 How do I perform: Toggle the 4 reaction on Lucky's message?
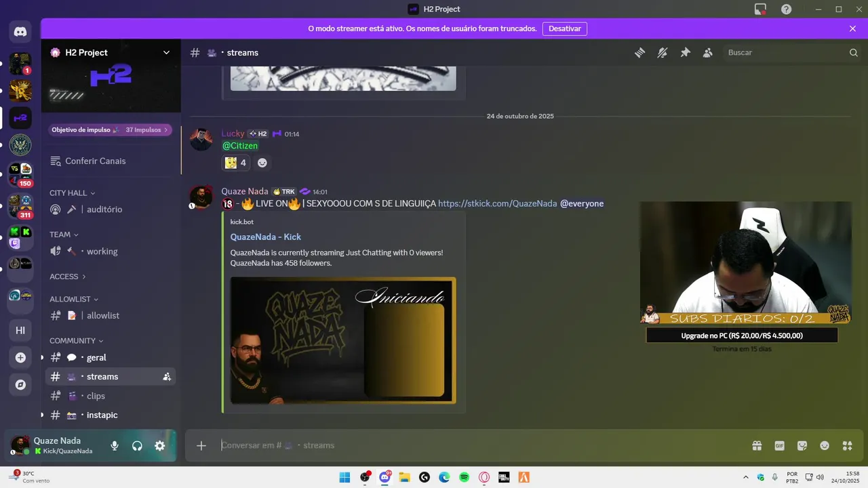[x=236, y=163]
